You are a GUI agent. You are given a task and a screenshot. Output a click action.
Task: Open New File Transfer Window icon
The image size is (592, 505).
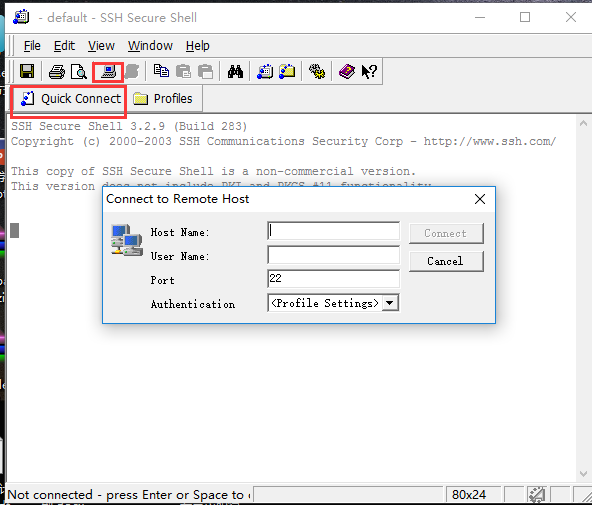point(287,71)
